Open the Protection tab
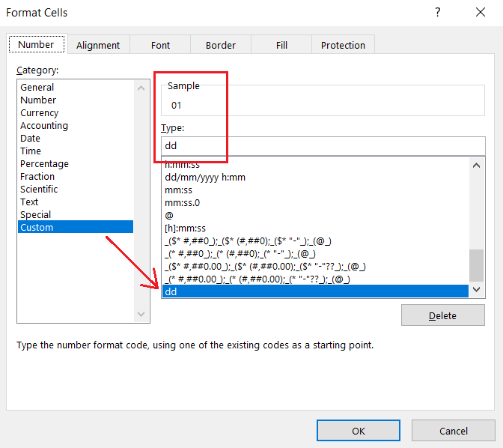The width and height of the screenshot is (503, 448). click(343, 45)
